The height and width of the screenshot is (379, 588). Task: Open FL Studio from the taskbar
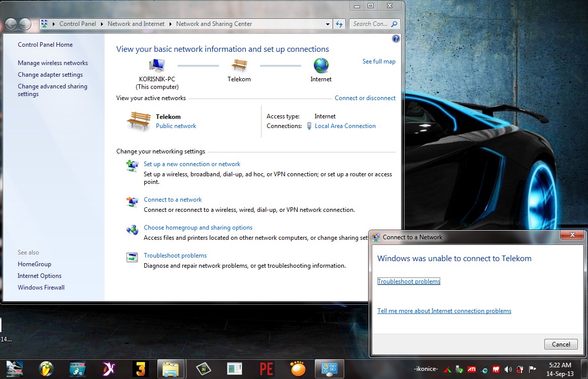point(46,368)
